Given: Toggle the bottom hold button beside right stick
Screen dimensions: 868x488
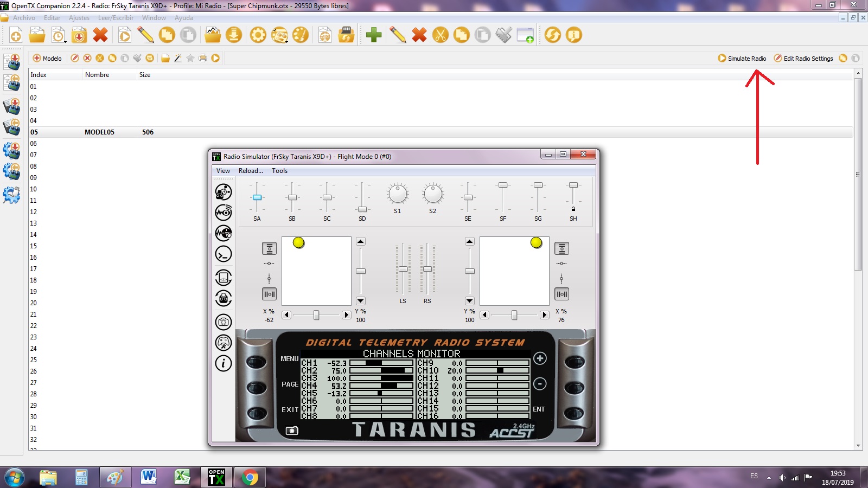Looking at the screenshot, I should click(561, 294).
